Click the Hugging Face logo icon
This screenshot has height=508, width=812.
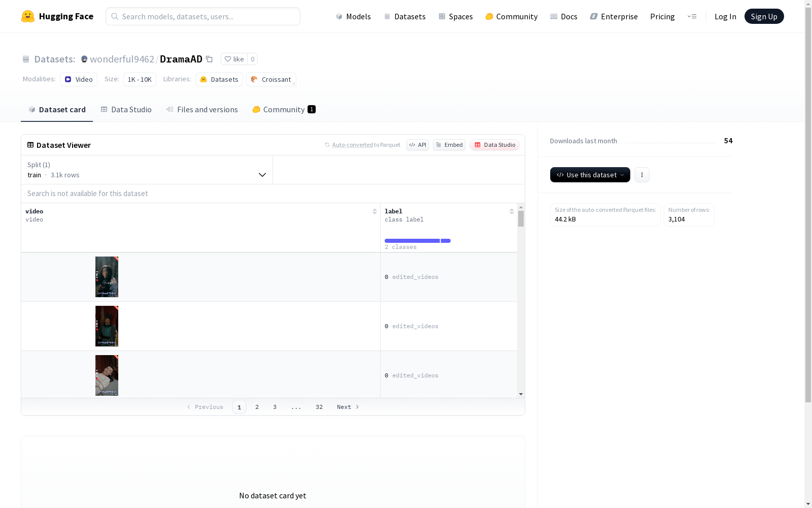click(28, 16)
